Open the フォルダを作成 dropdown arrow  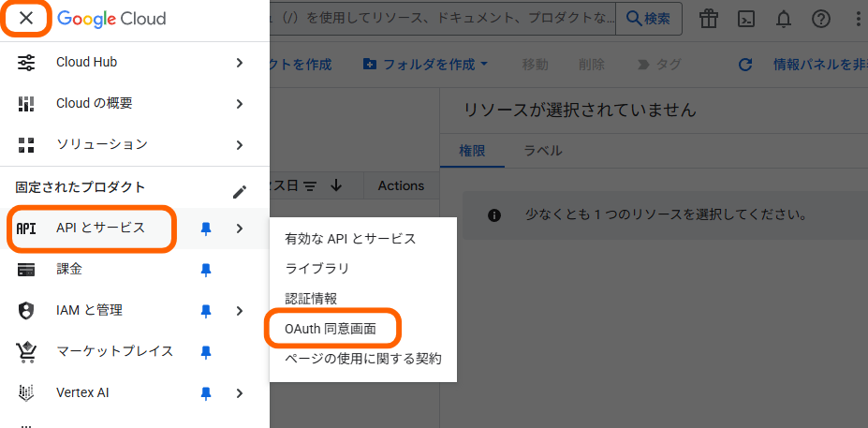(x=484, y=65)
